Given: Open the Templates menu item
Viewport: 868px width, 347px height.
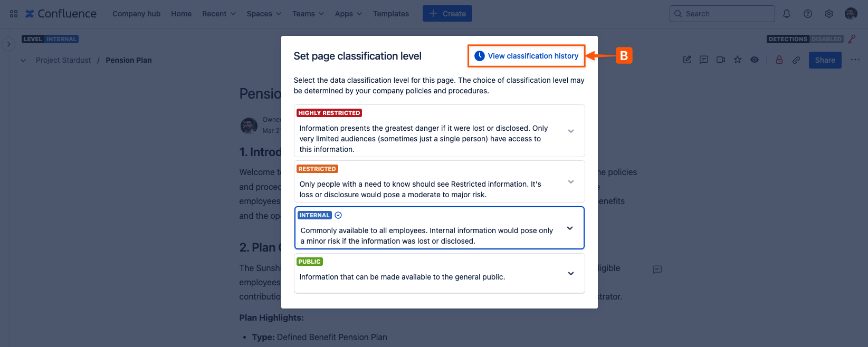Looking at the screenshot, I should point(390,14).
